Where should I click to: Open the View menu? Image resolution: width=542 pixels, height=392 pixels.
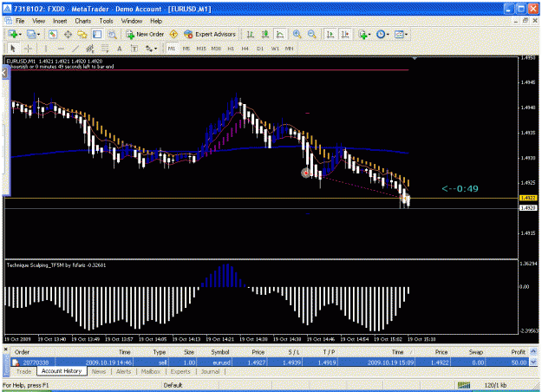pyautogui.click(x=39, y=21)
